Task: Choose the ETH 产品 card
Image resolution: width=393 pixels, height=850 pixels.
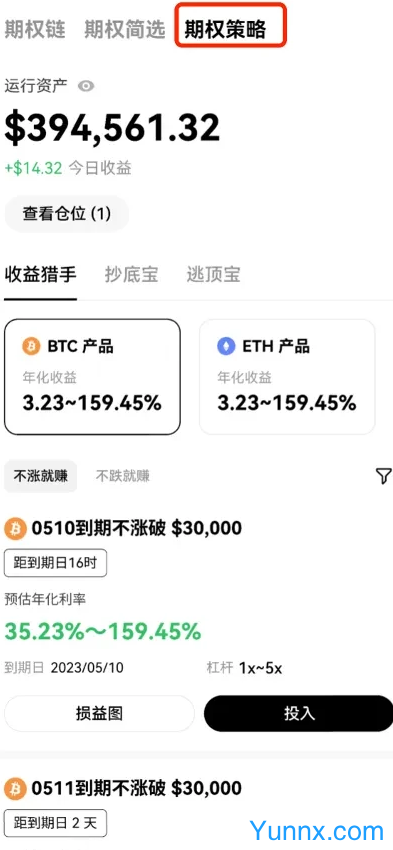Action: tap(287, 377)
